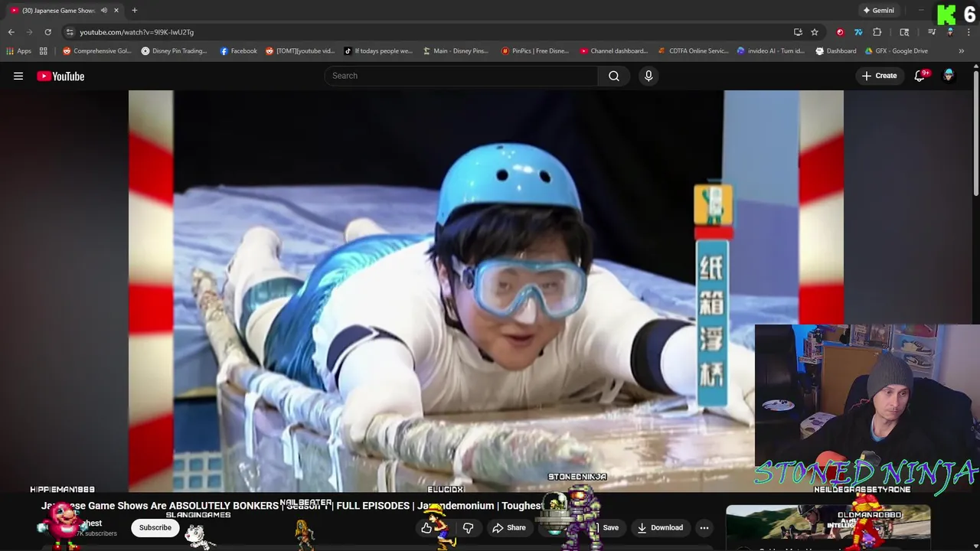980x551 pixels.
Task: Subscribe to the channel
Action: pyautogui.click(x=155, y=527)
